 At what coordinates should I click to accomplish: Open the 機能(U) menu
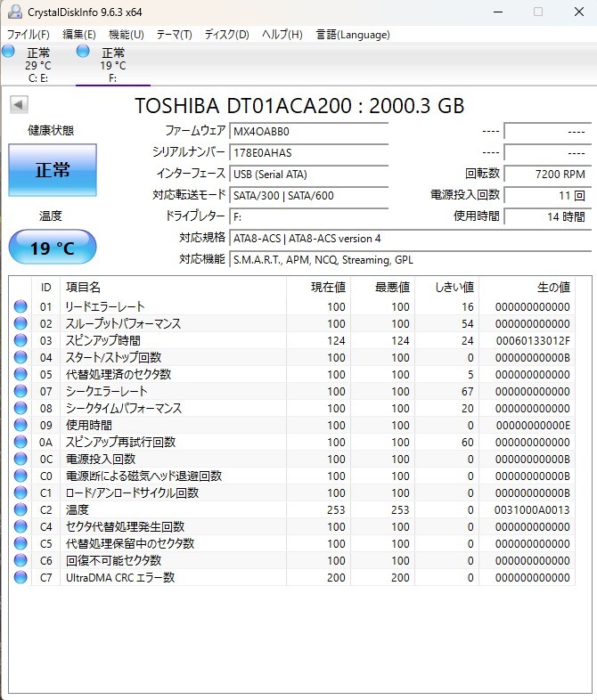tap(126, 35)
